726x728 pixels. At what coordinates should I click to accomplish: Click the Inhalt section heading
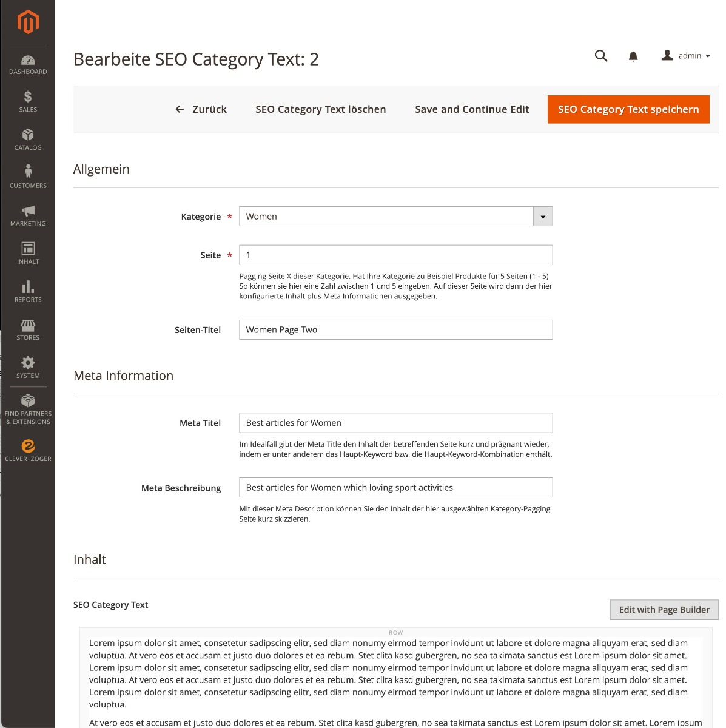tap(90, 559)
